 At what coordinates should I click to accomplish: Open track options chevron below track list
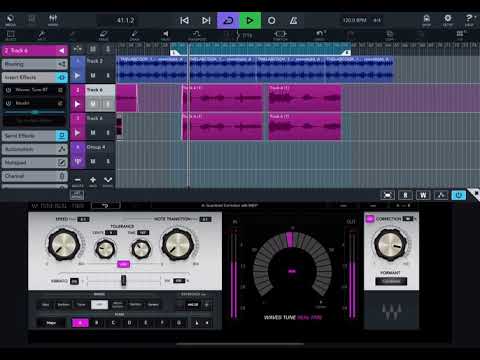[108, 180]
